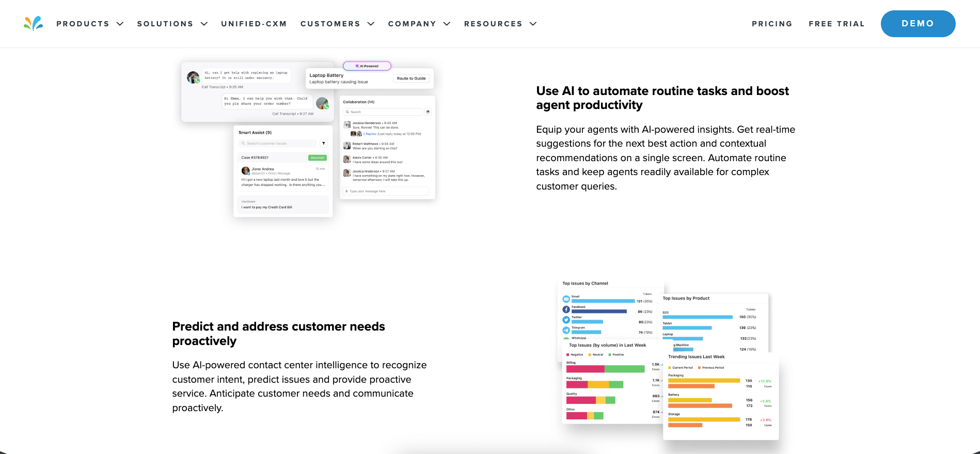980x454 pixels.
Task: Click the Facebook channel icon
Action: tap(566, 309)
